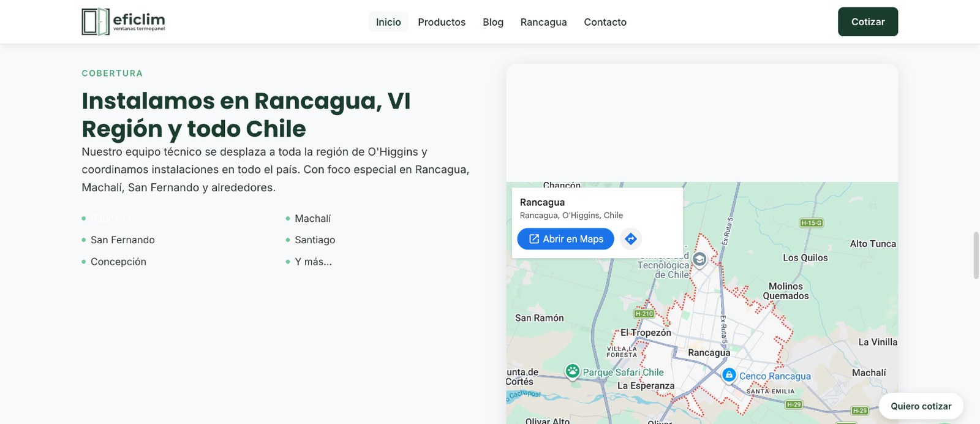
Task: Click the Molinos Quemados map label
Action: pos(786,291)
